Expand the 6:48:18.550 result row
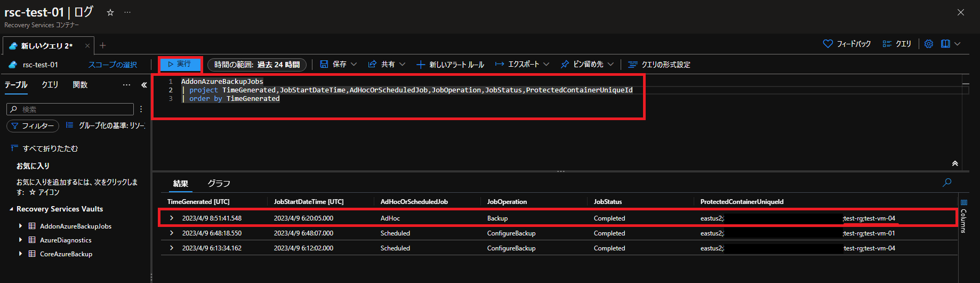 click(172, 233)
